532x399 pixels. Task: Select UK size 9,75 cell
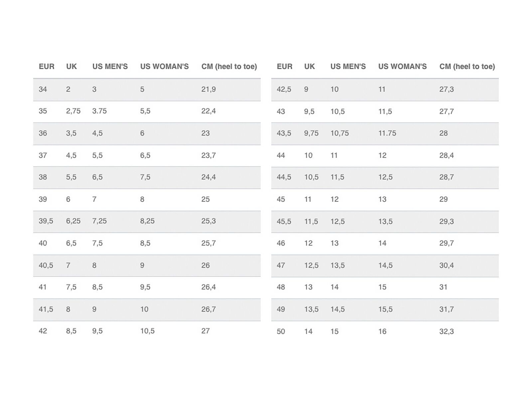(x=311, y=133)
